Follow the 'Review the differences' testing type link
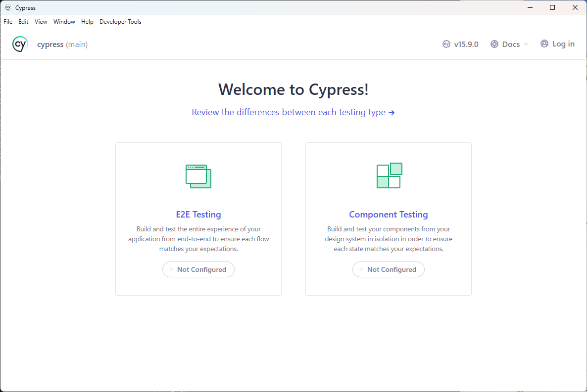This screenshot has width=587, height=392. [293, 112]
